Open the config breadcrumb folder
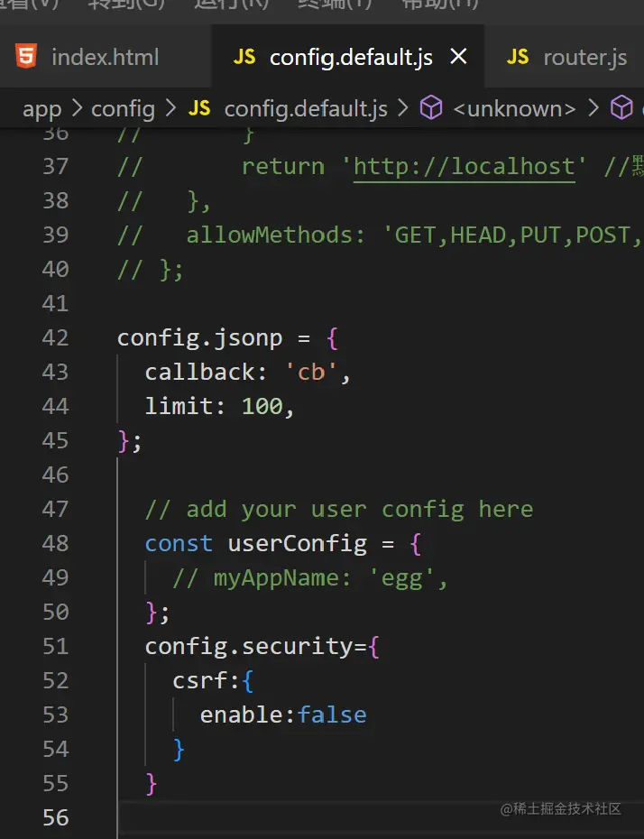Screen dimensions: 644x839 [x=123, y=109]
